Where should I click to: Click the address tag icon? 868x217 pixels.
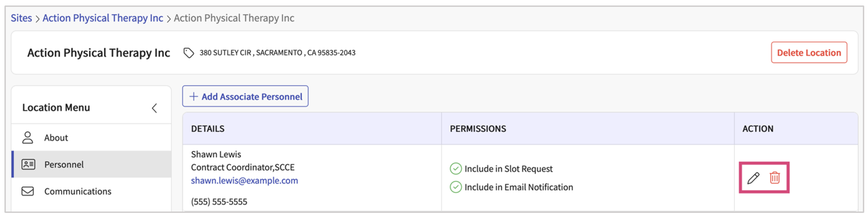tap(189, 53)
